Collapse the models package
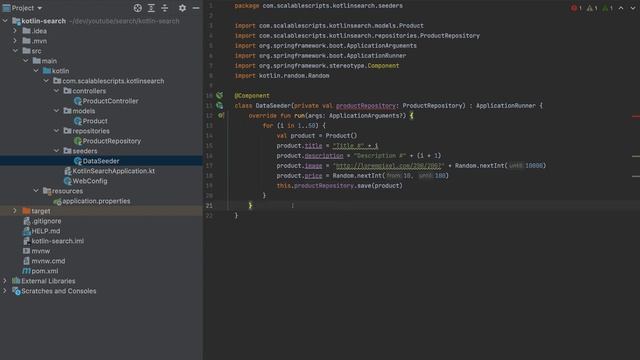The image size is (640, 360). (x=57, y=111)
